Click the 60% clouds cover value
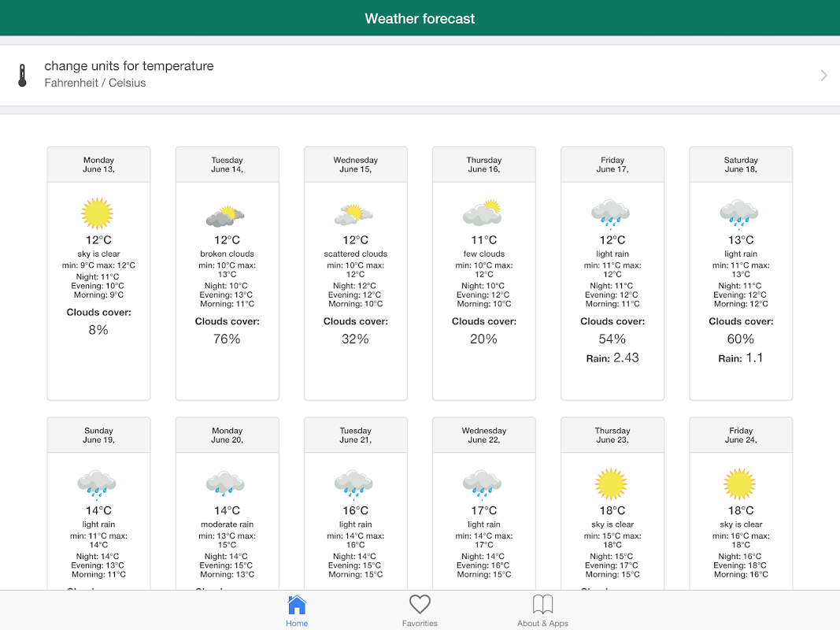 click(x=741, y=339)
